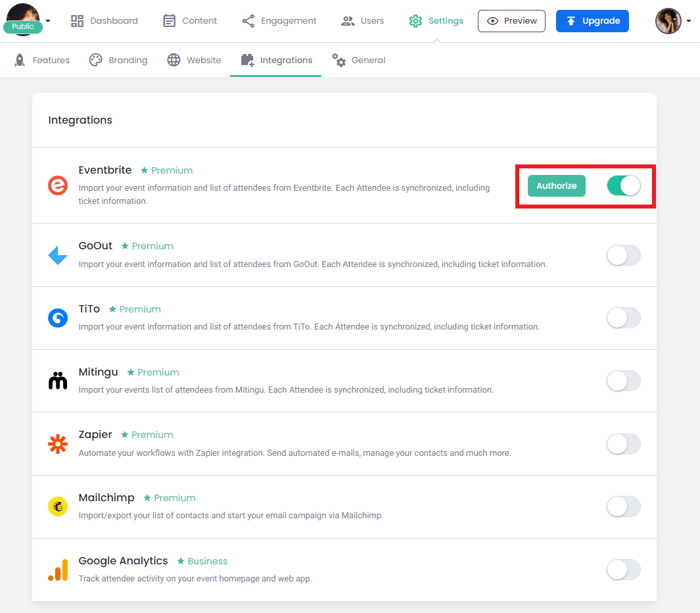Click the Business label next to Google Analytics
The width and height of the screenshot is (700, 613).
tap(208, 561)
